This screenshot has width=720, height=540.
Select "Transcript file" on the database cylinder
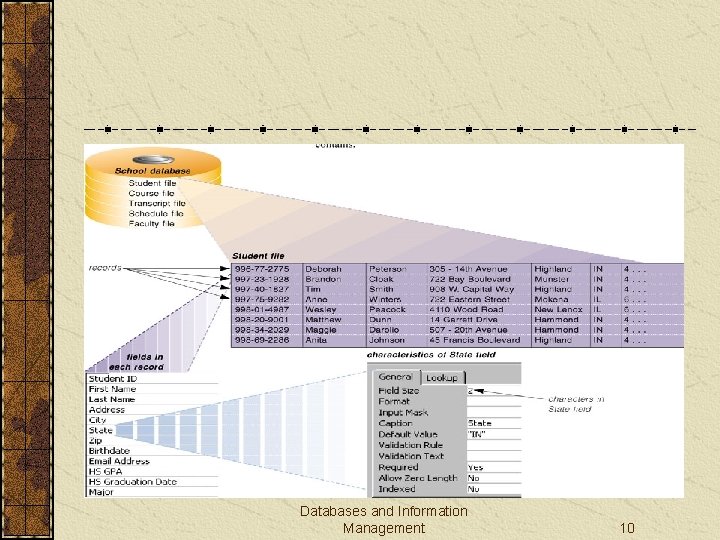point(157,203)
